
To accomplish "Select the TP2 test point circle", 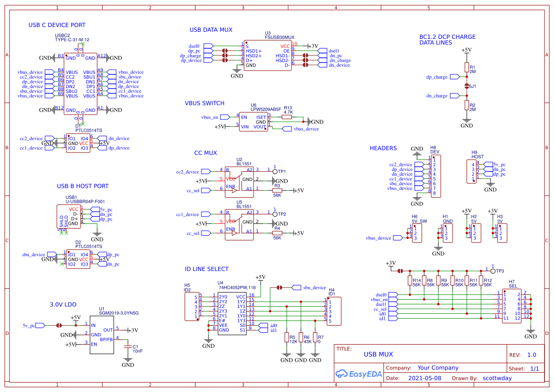I will (x=275, y=214).
